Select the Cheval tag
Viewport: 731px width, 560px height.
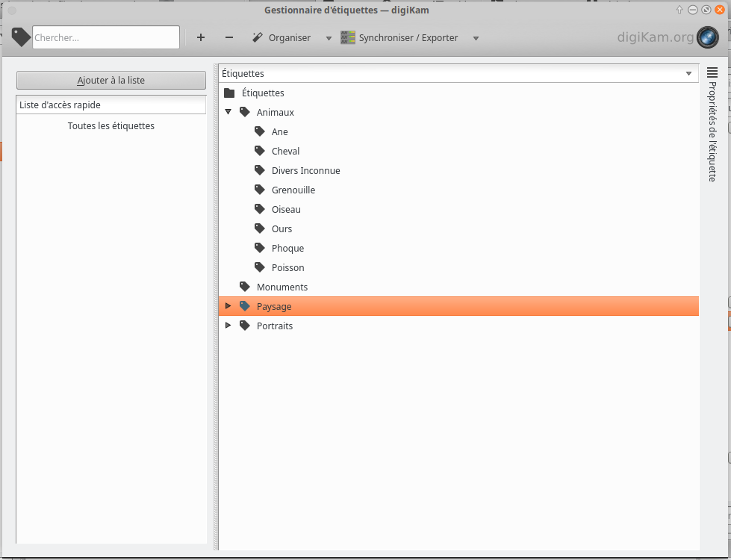click(x=285, y=151)
